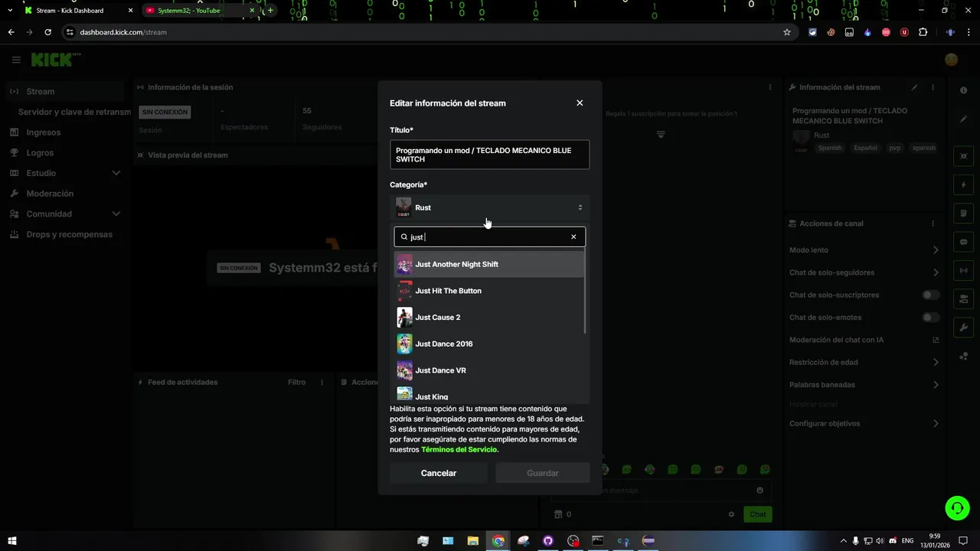Image resolution: width=980 pixels, height=551 pixels.
Task: Open the hamburger menu next to Kick logo
Action: pyautogui.click(x=16, y=60)
